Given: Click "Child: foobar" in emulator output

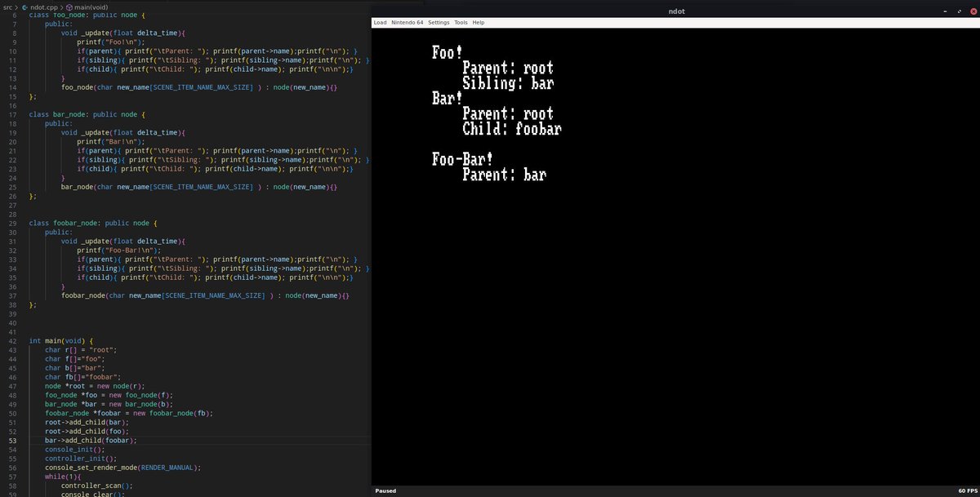Looking at the screenshot, I should point(512,129).
